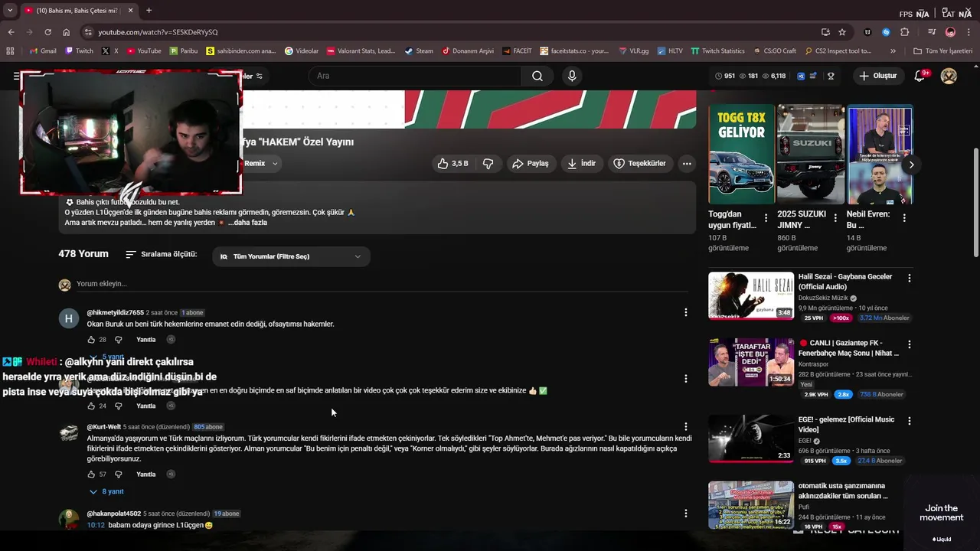Viewport: 980px width, 551px height.
Task: Click Yorum ekleyin comment field
Action: point(382,284)
